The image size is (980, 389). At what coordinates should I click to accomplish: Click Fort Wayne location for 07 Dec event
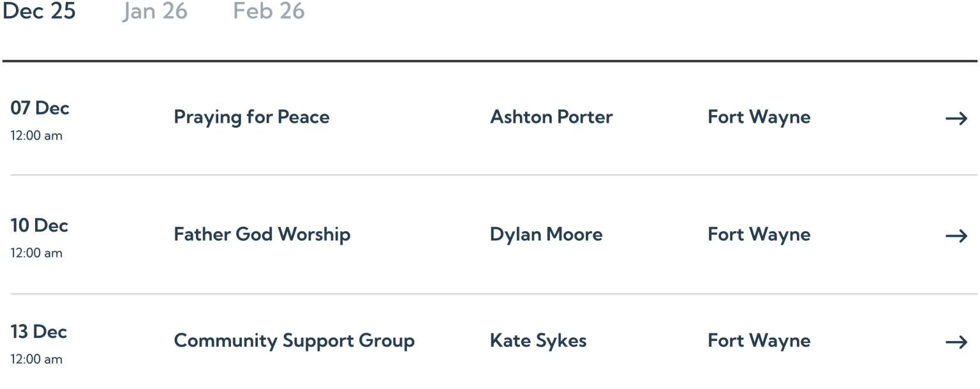click(x=759, y=118)
